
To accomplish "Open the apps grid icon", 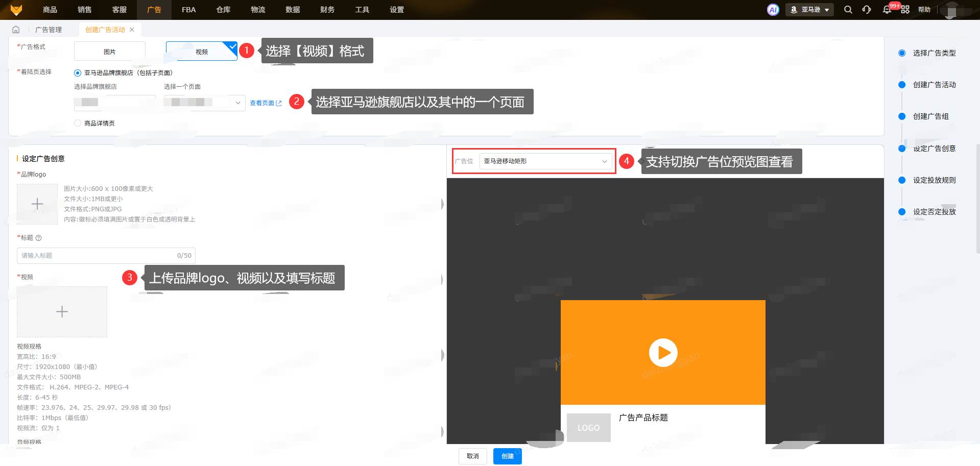I will [905, 10].
